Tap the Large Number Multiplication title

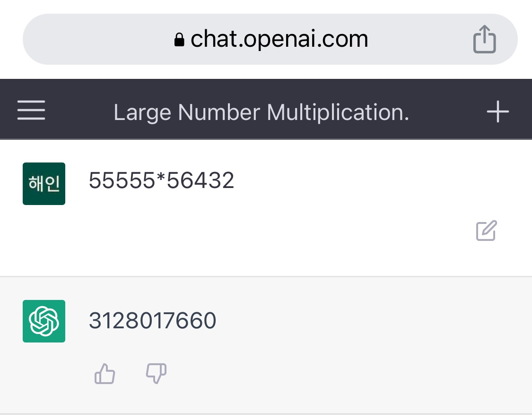tap(261, 112)
